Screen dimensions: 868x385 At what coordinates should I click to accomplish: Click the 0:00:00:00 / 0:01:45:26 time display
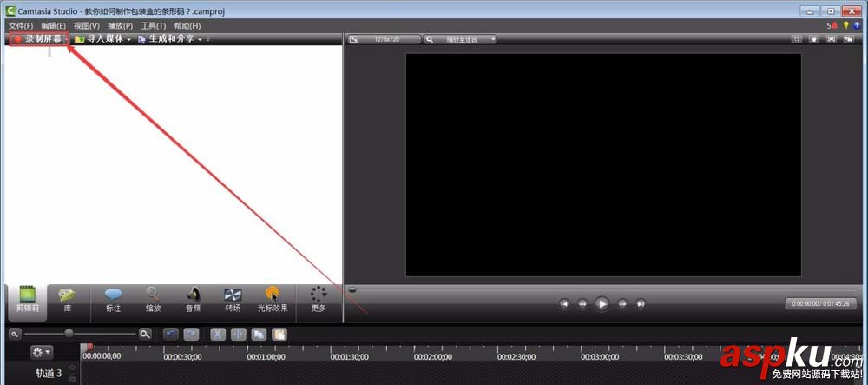pos(821,303)
